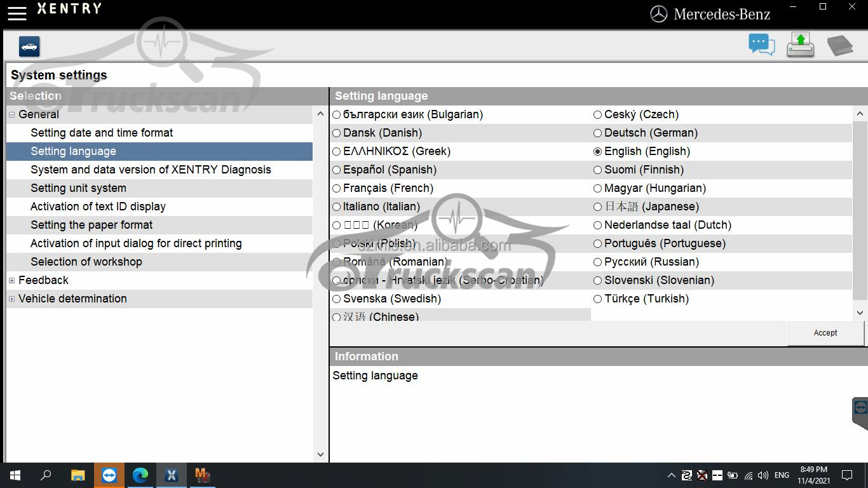Select Dansk (Danish) radio button
The width and height of the screenshot is (868, 488).
(337, 133)
